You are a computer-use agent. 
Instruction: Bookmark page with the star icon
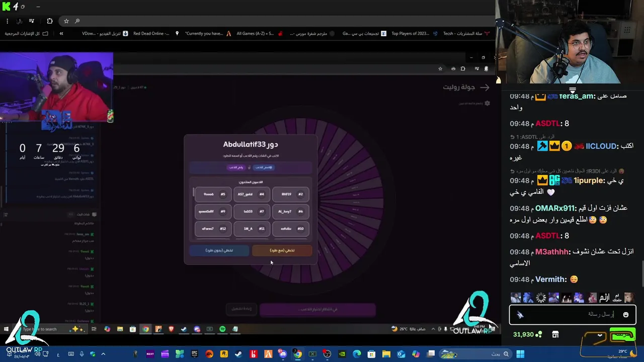[x=66, y=21]
